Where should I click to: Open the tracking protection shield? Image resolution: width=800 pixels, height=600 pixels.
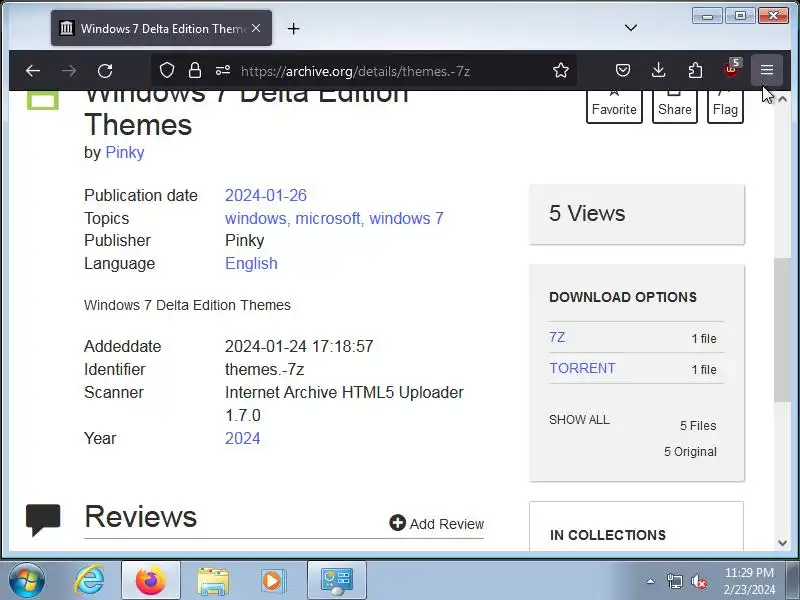tap(167, 70)
